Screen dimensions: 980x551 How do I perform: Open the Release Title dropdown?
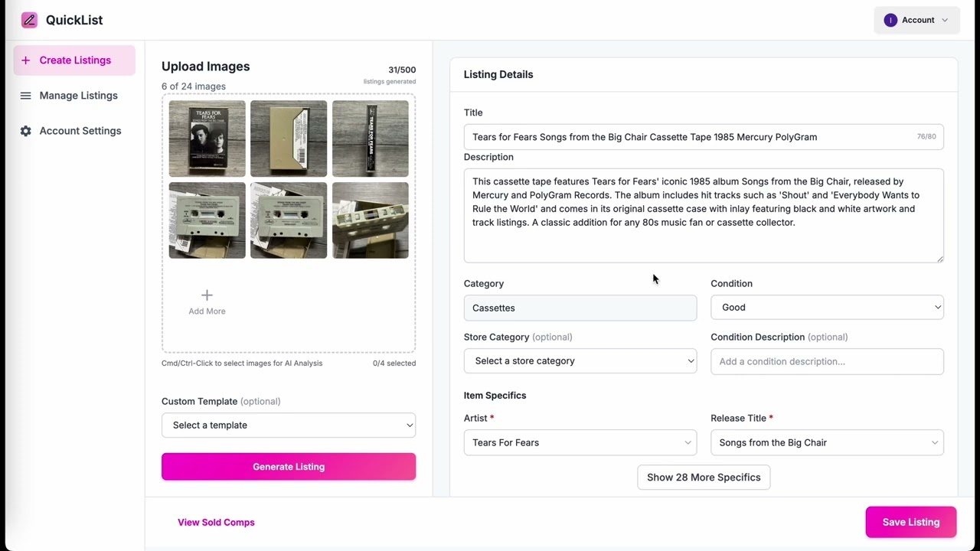[827, 442]
